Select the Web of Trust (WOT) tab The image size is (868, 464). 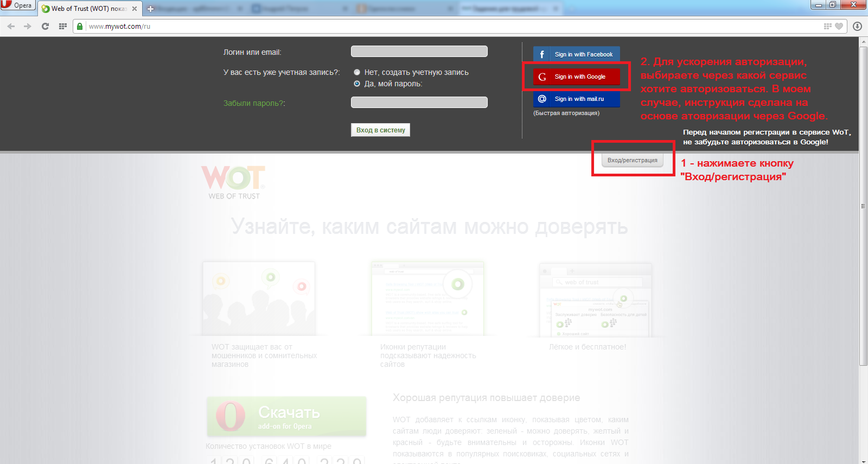pyautogui.click(x=88, y=9)
